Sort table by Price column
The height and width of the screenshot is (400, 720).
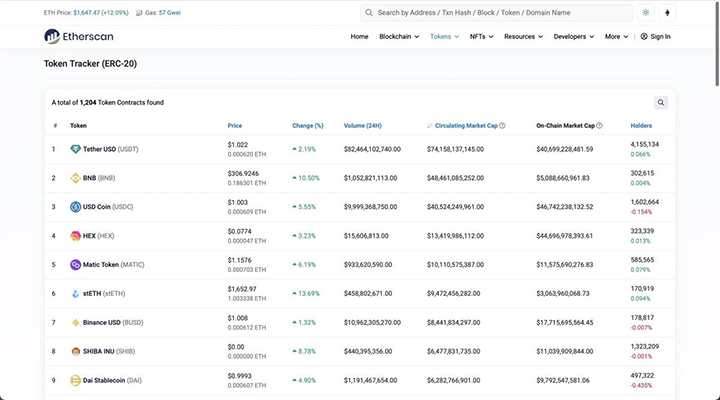235,125
